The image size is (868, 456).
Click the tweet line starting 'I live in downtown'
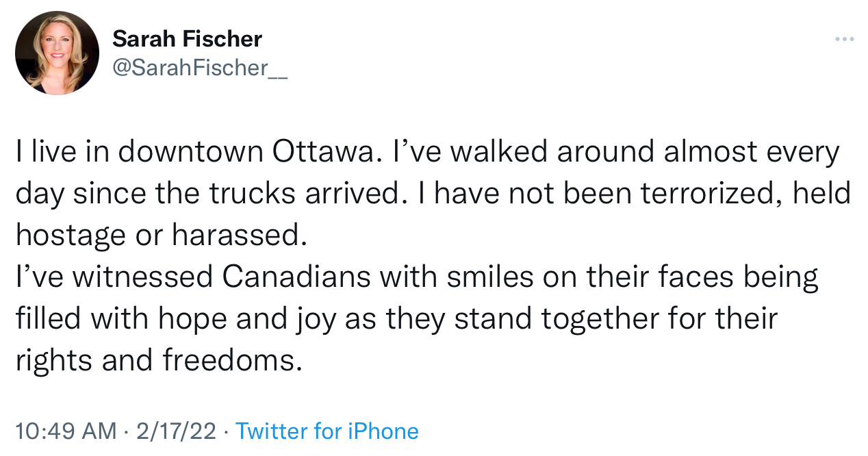[x=427, y=153]
